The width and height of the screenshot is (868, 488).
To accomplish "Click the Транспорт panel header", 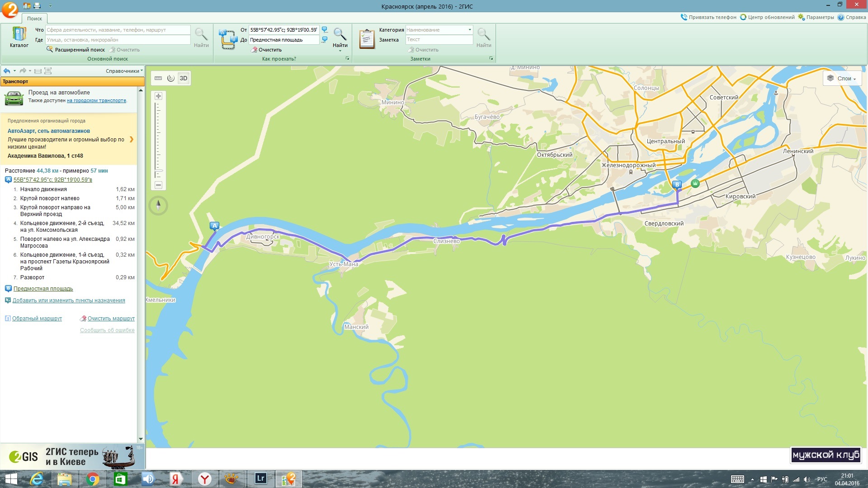I will (x=72, y=81).
